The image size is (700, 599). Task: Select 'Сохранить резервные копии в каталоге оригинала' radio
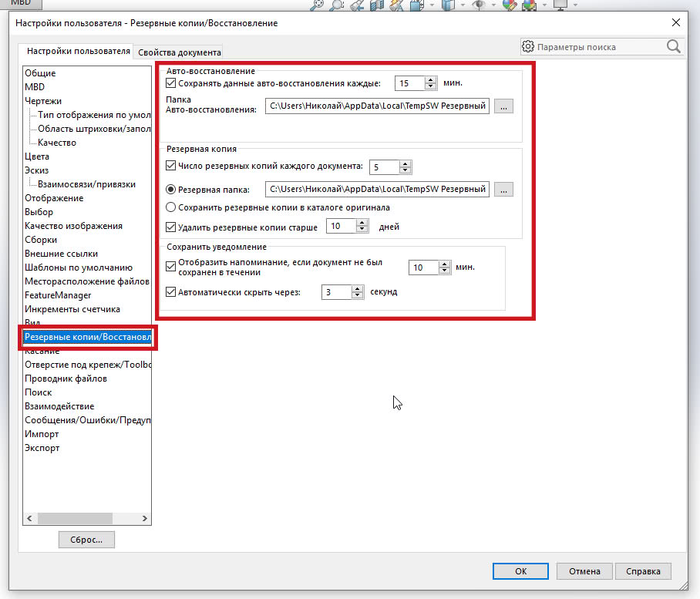[x=171, y=207]
